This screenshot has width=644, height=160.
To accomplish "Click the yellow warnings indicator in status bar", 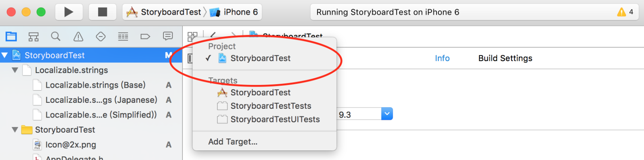I will 625,12.
